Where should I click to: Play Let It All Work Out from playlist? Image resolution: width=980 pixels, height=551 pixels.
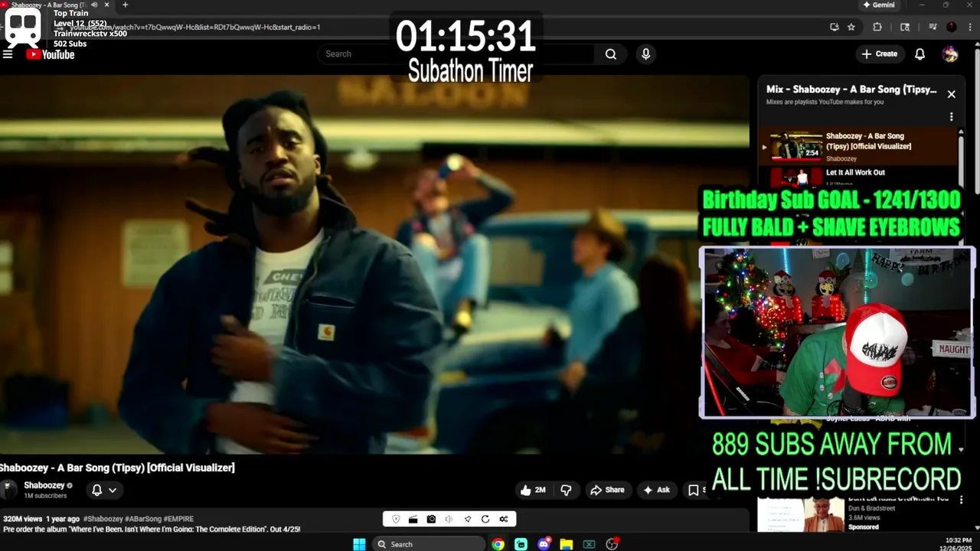855,173
